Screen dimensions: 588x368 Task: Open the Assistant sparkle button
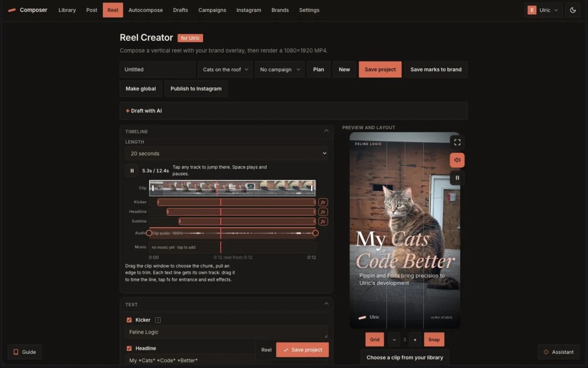(559, 352)
